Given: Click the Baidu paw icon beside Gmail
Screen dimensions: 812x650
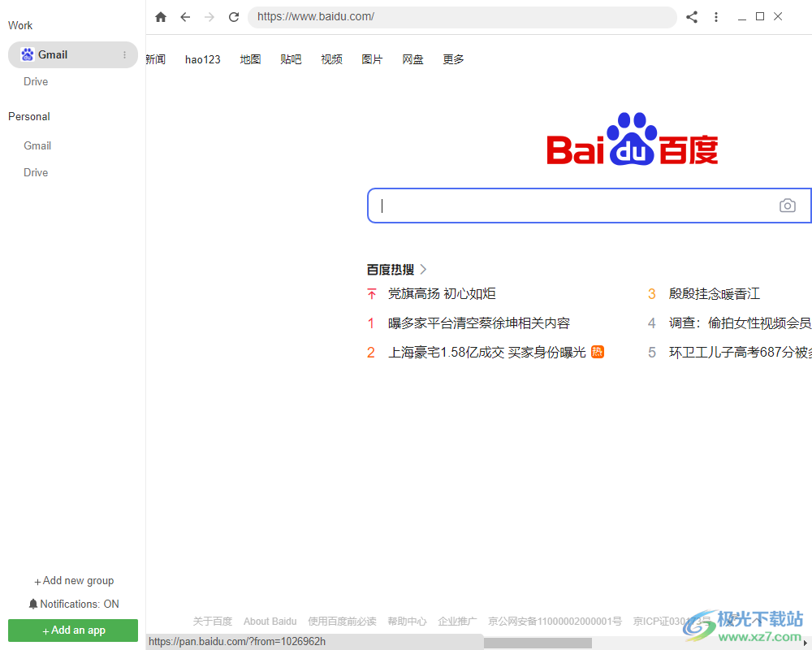Looking at the screenshot, I should coord(28,54).
